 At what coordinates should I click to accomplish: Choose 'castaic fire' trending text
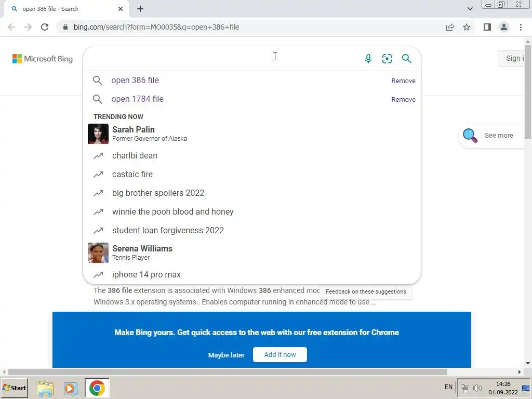point(132,175)
